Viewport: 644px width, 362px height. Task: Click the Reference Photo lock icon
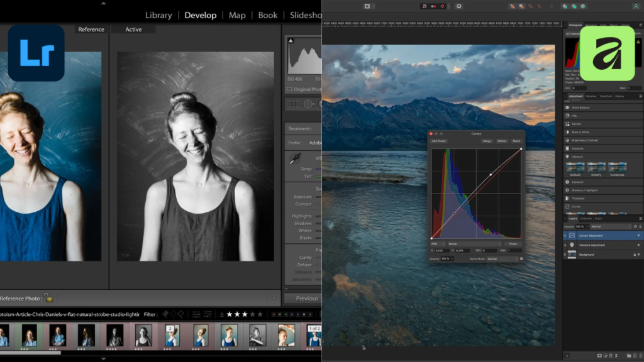point(48,299)
